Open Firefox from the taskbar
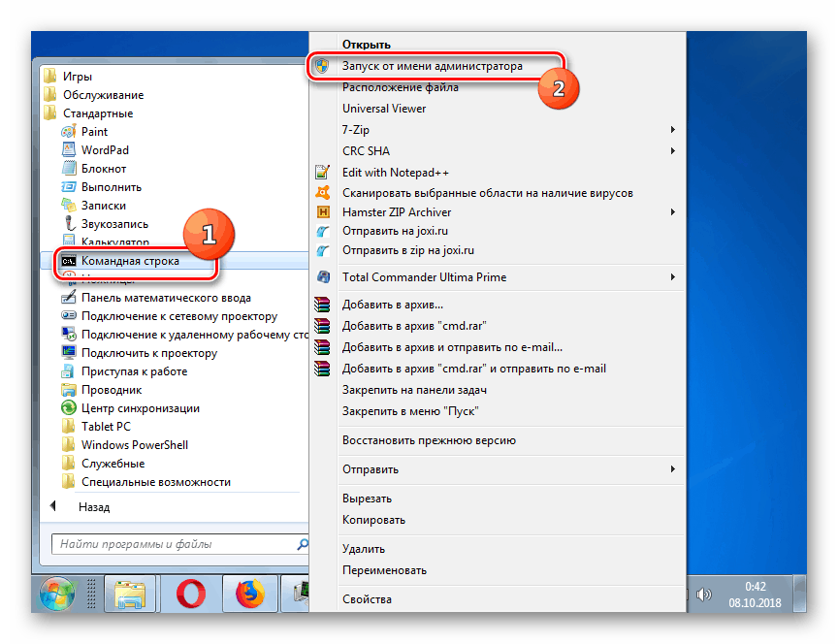 (x=249, y=594)
